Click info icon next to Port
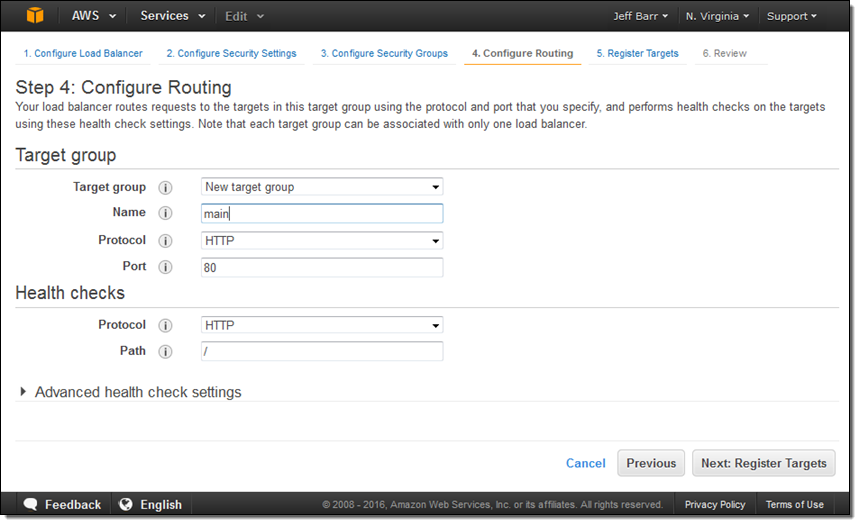Screen dimensions: 860x525 (166, 267)
